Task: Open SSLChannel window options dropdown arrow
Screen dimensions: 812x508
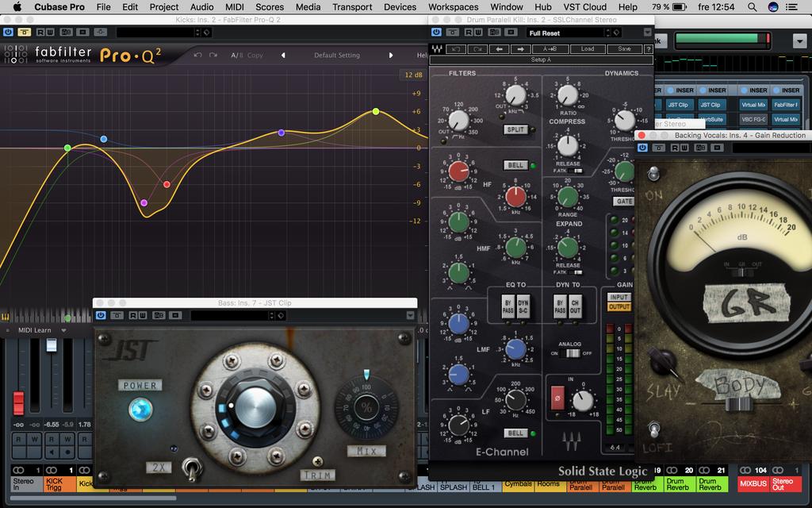Action: pos(647,32)
